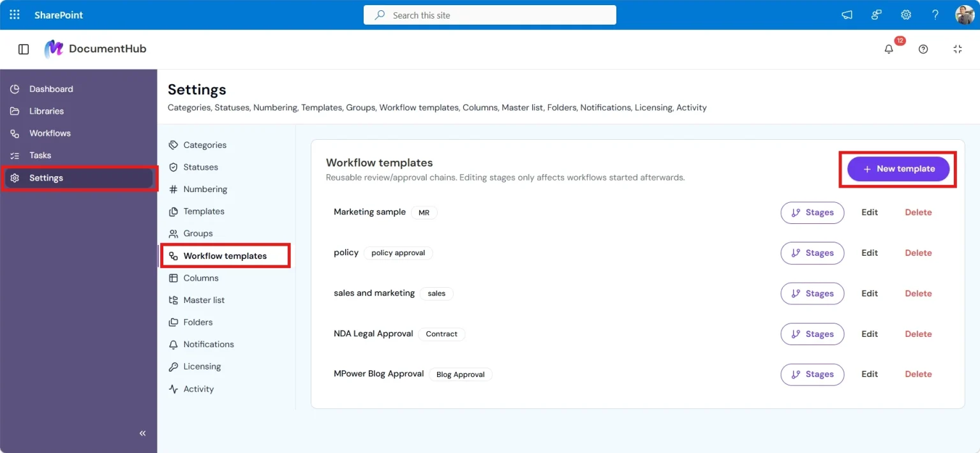The height and width of the screenshot is (453, 980).
Task: Open the SharePoint app launcher grid
Action: point(15,15)
